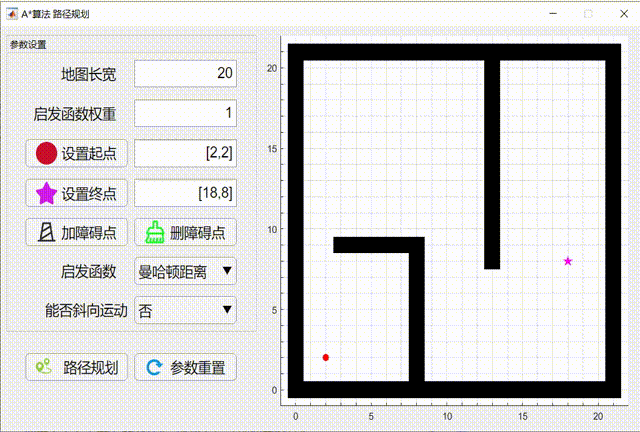Click the blue refresh arrow icon on 参数重置

tap(154, 367)
